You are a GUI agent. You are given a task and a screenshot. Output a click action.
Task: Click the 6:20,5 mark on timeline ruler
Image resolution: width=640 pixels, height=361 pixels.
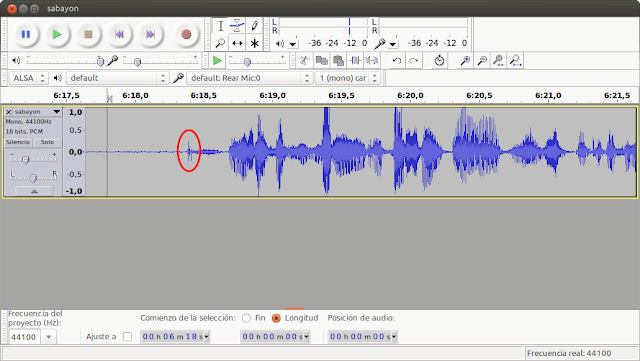479,96
